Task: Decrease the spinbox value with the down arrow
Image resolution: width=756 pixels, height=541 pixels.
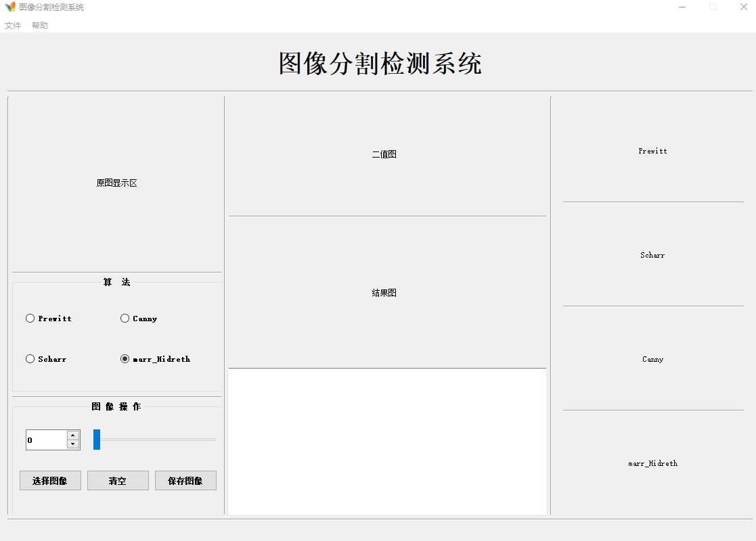Action: (73, 444)
